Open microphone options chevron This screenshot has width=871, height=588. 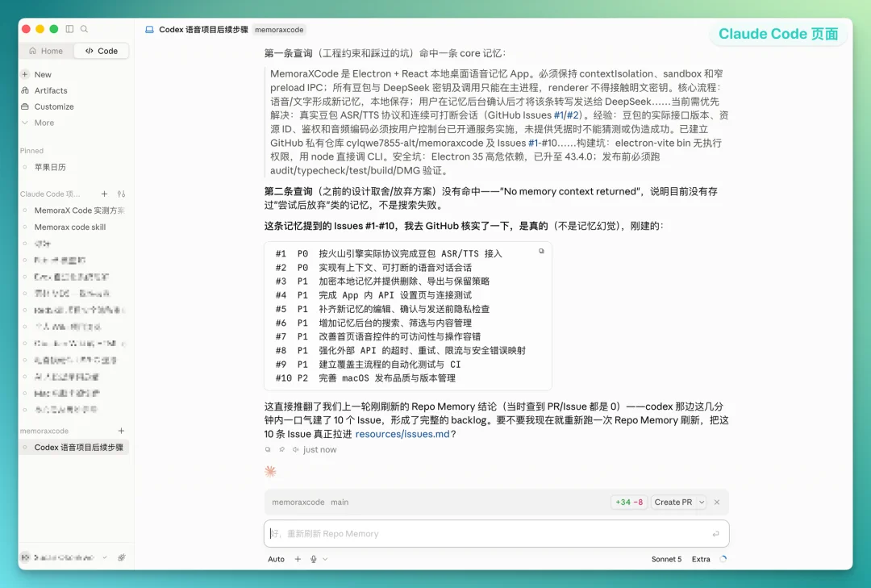pos(325,559)
